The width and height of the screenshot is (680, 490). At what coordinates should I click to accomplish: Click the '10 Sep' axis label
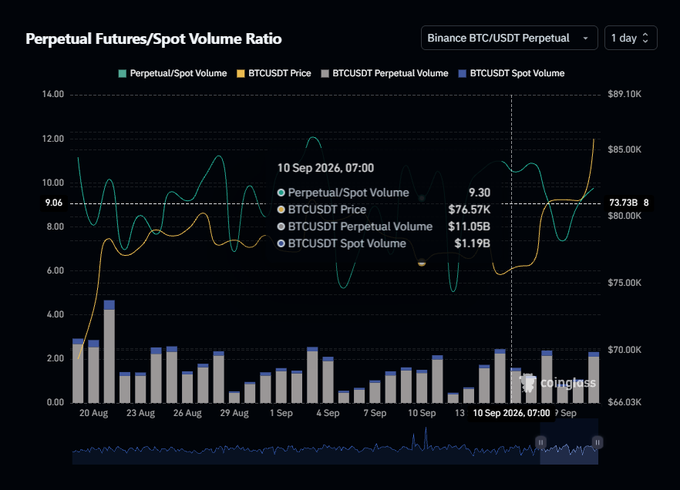[x=422, y=413]
